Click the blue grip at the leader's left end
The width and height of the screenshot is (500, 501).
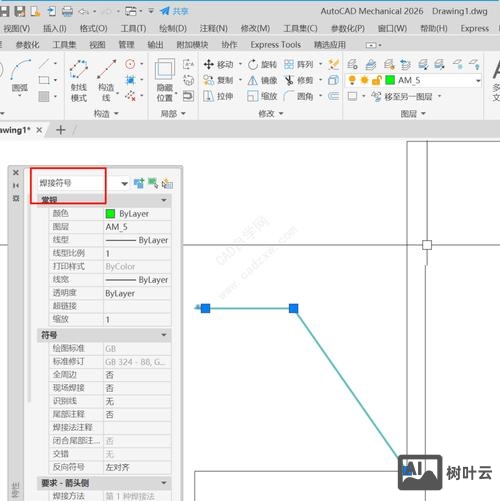tap(206, 308)
